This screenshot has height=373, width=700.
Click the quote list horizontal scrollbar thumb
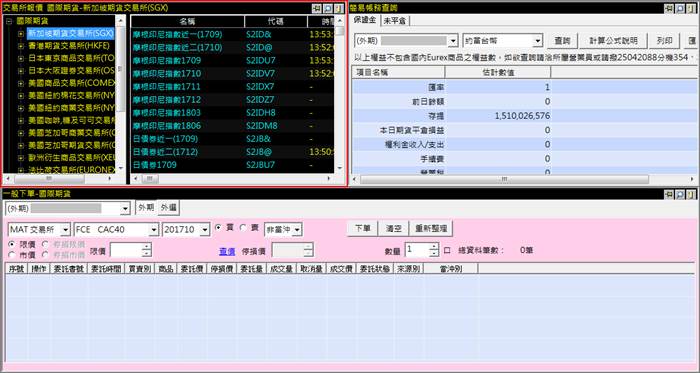pyautogui.click(x=150, y=178)
